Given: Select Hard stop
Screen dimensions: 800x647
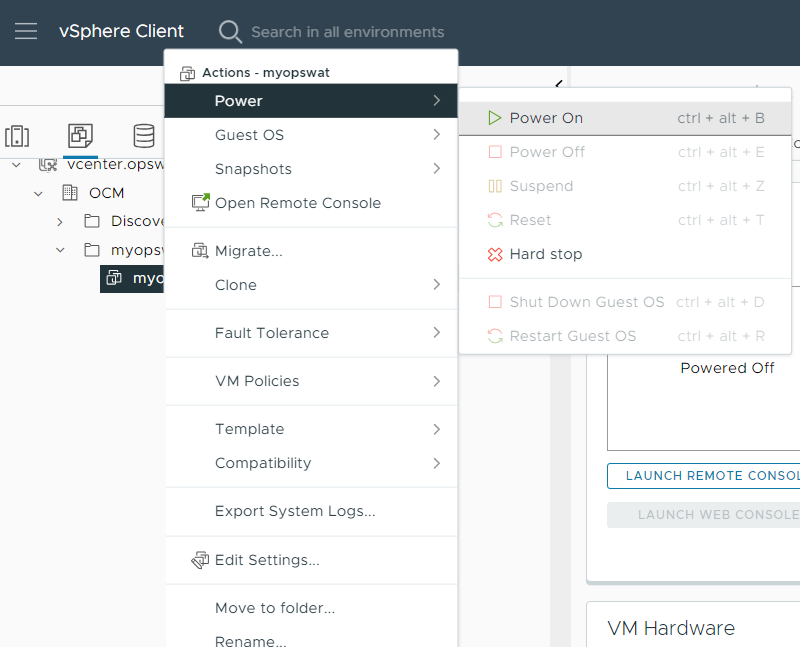Looking at the screenshot, I should (x=625, y=254).
